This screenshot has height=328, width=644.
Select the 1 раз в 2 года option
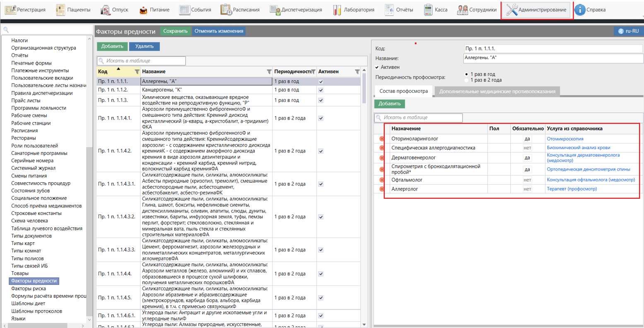(467, 80)
